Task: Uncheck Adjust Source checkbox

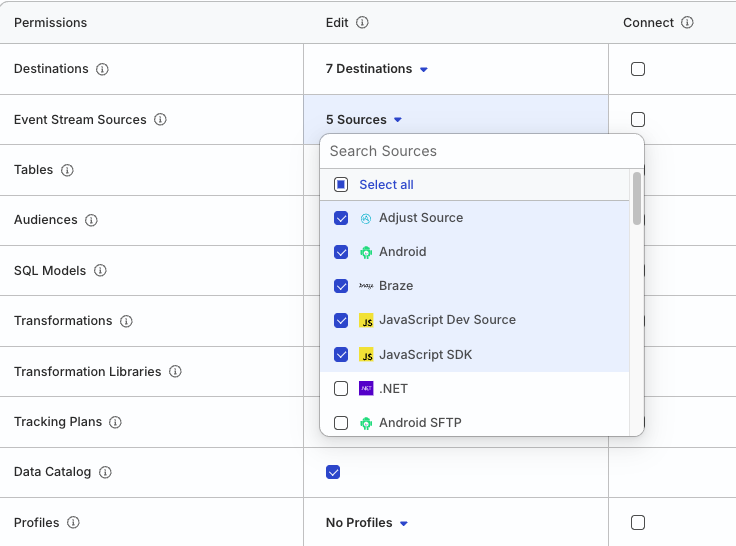Action: (x=341, y=218)
